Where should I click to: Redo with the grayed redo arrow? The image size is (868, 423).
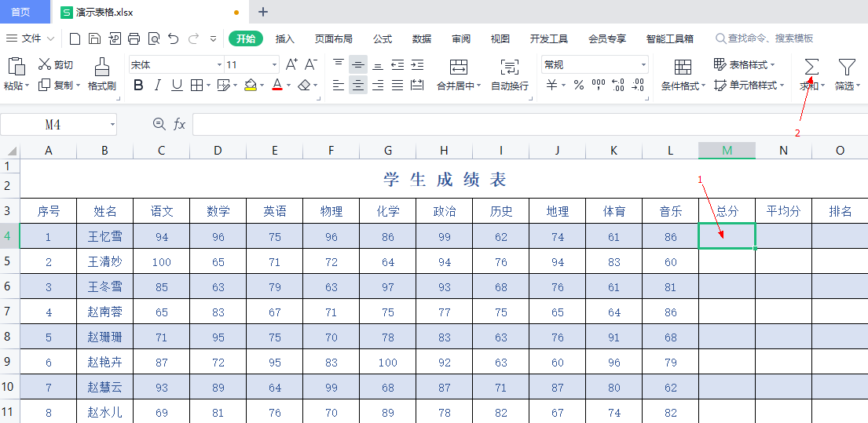pos(193,38)
